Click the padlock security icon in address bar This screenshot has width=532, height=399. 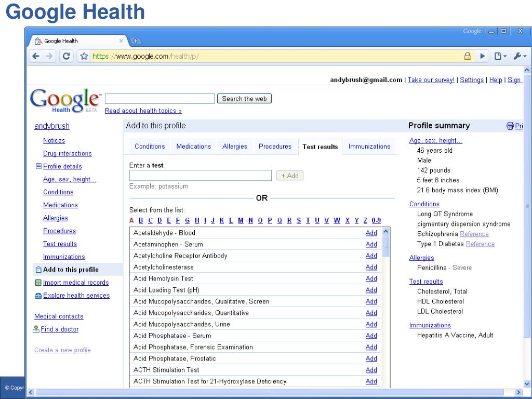[x=467, y=56]
